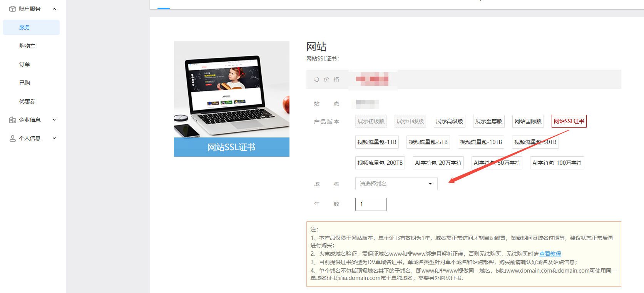This screenshot has width=644, height=293.
Task: Go to 订单 in the sidebar
Action: (x=25, y=64)
